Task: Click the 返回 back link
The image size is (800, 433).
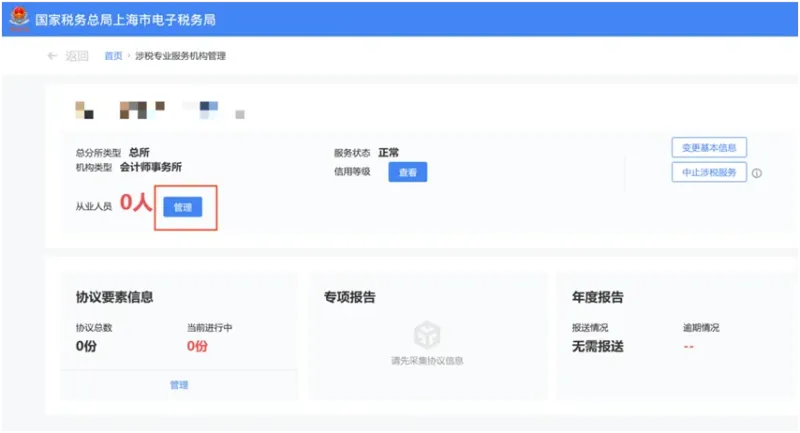Action: pos(77,56)
